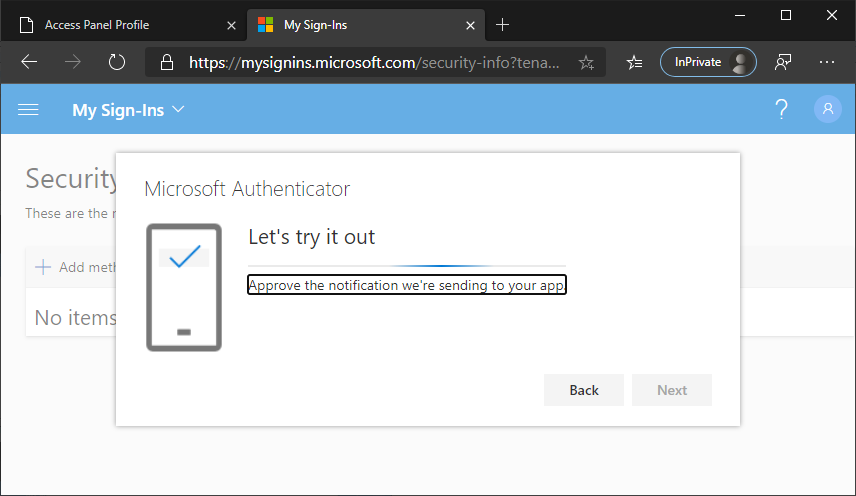856x496 pixels.
Task: Close the Access Panel Profile tab
Action: [x=231, y=25]
